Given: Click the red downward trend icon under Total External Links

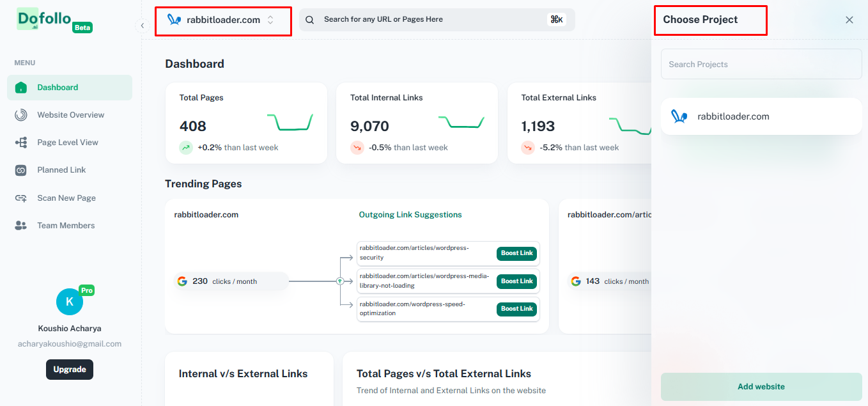Looking at the screenshot, I should click(x=528, y=148).
